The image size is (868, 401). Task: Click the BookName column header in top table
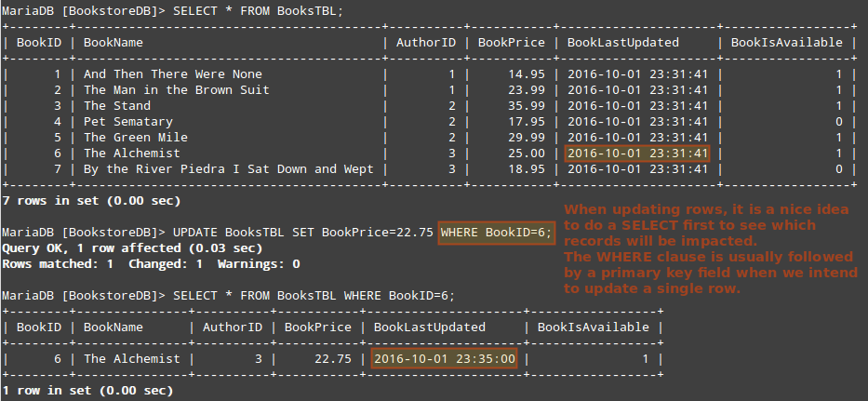[x=114, y=43]
